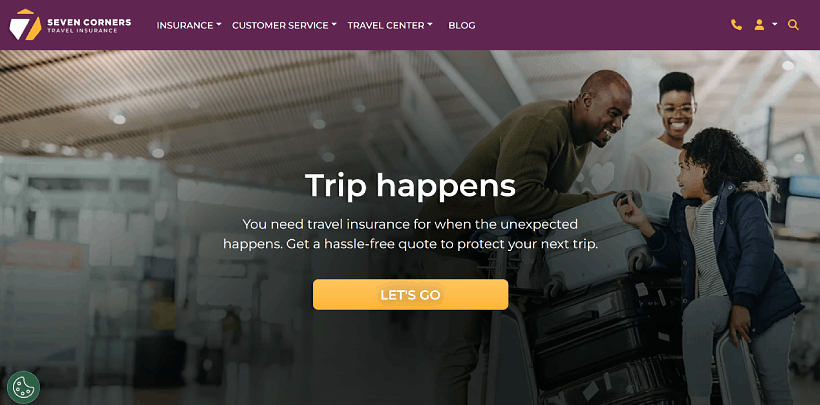Go to the Blog page
Screen dimensions: 820x405
coord(462,25)
